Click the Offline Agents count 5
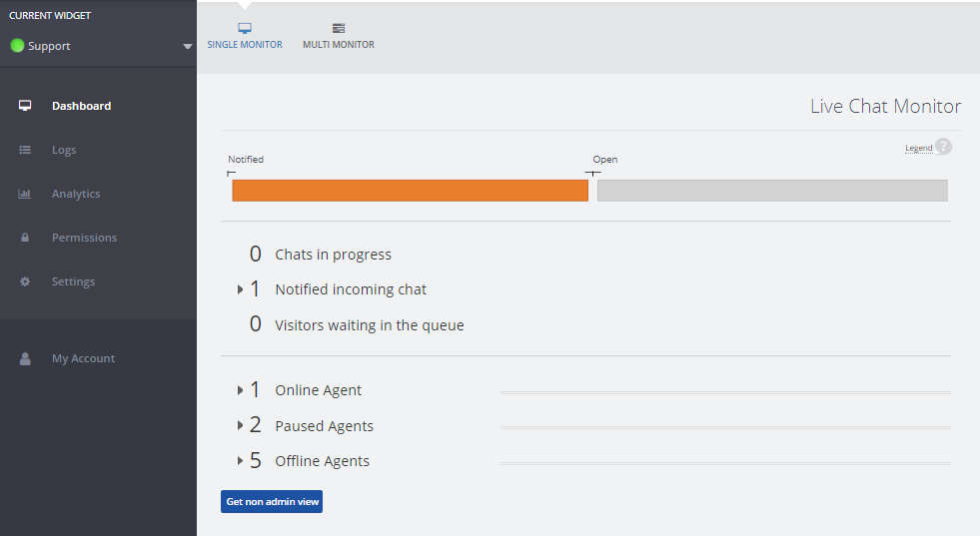The image size is (980, 536). (x=255, y=460)
